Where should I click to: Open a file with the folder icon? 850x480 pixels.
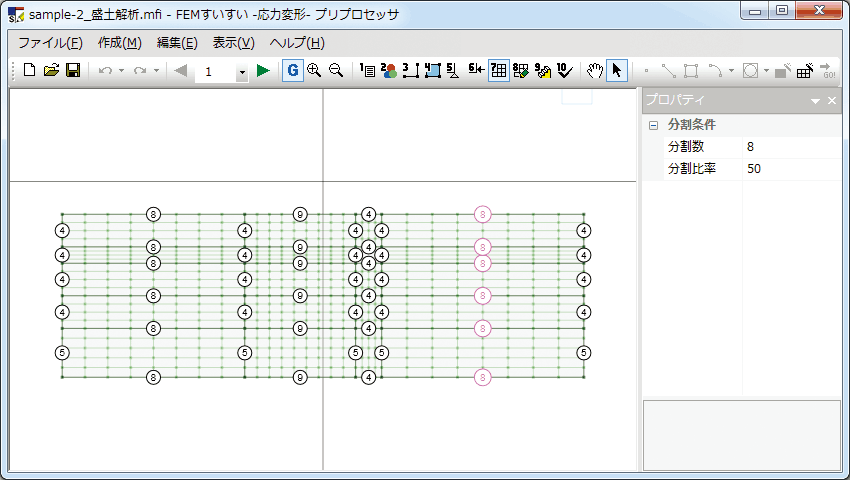[51, 71]
